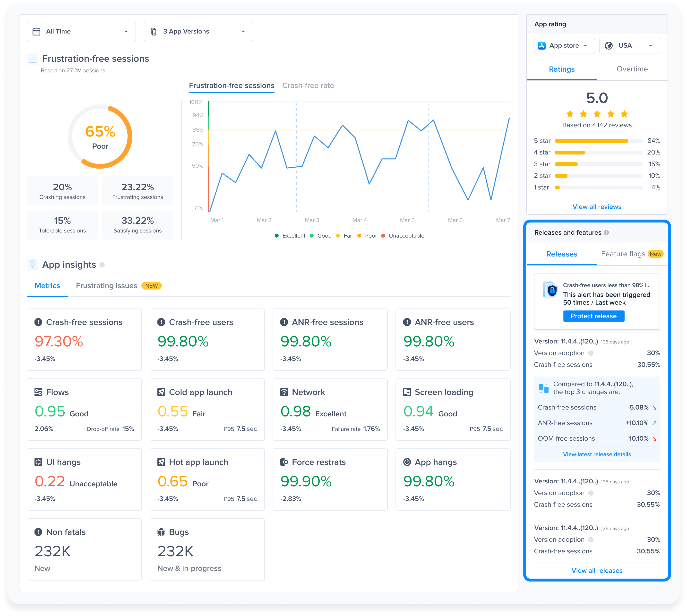The height and width of the screenshot is (616, 687).
Task: Open the App store source dropdown
Action: [x=564, y=45]
